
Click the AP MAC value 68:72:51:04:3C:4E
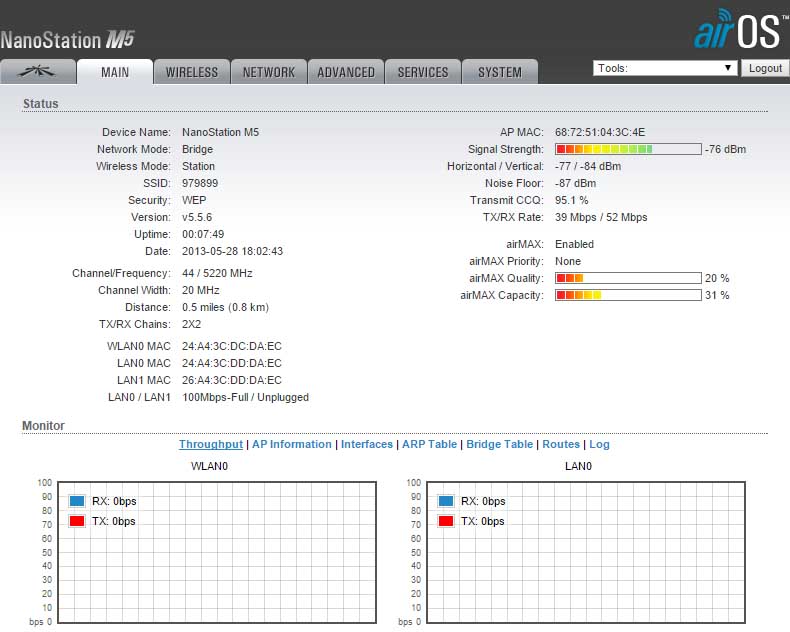pos(600,132)
